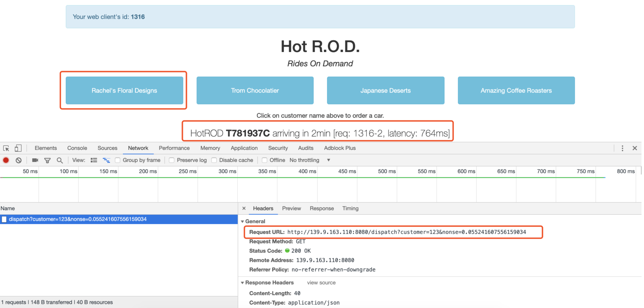Open the DevTools three-dot menu

(x=622, y=148)
